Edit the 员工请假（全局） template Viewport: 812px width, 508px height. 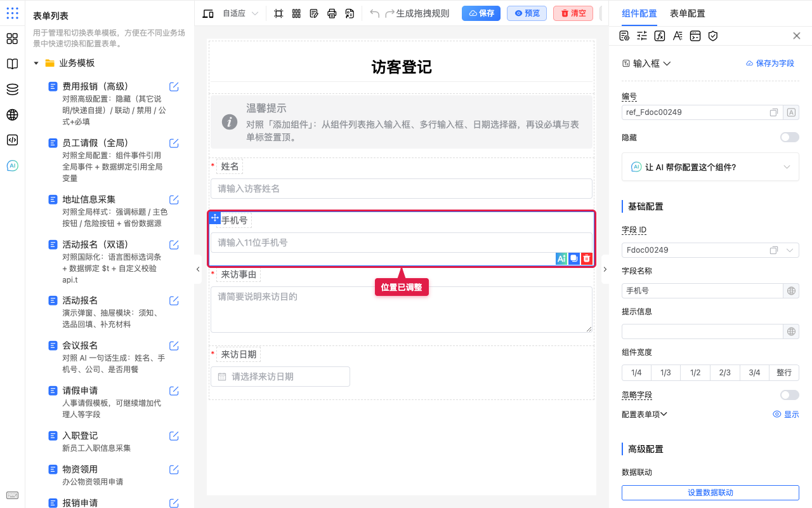[x=174, y=144]
